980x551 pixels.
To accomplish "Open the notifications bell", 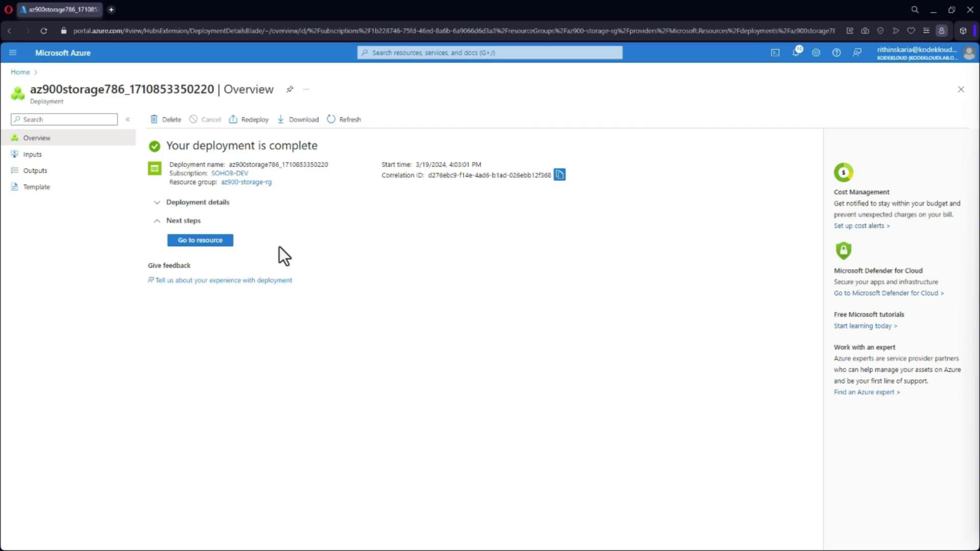I will click(796, 53).
